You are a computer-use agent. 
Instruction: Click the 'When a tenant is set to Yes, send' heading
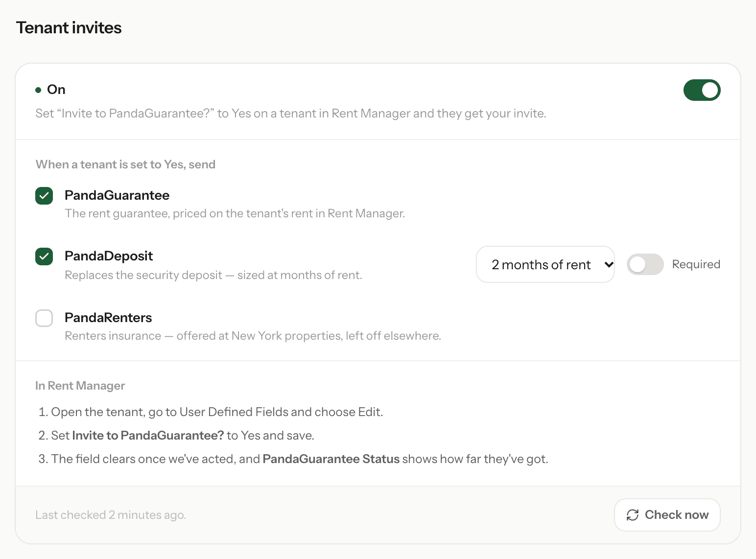125,164
